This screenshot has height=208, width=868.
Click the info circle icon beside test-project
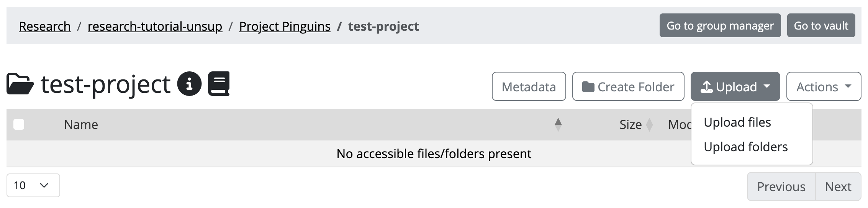189,84
